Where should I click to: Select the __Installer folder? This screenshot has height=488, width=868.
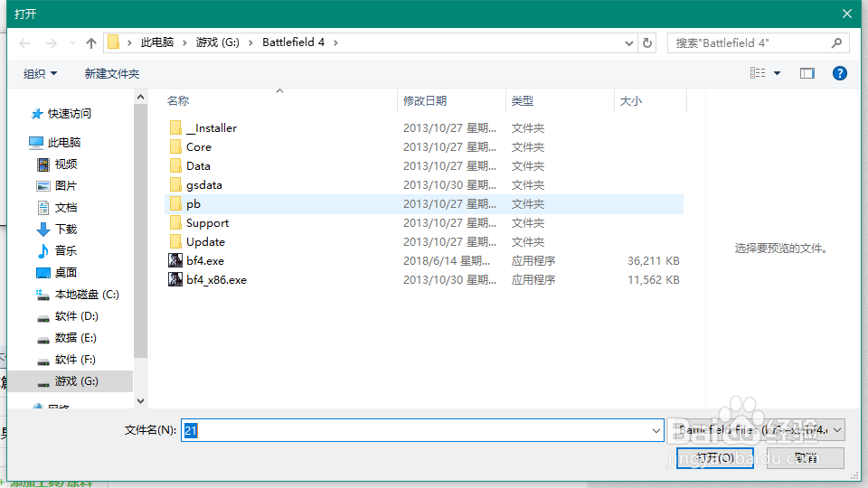click(x=211, y=127)
